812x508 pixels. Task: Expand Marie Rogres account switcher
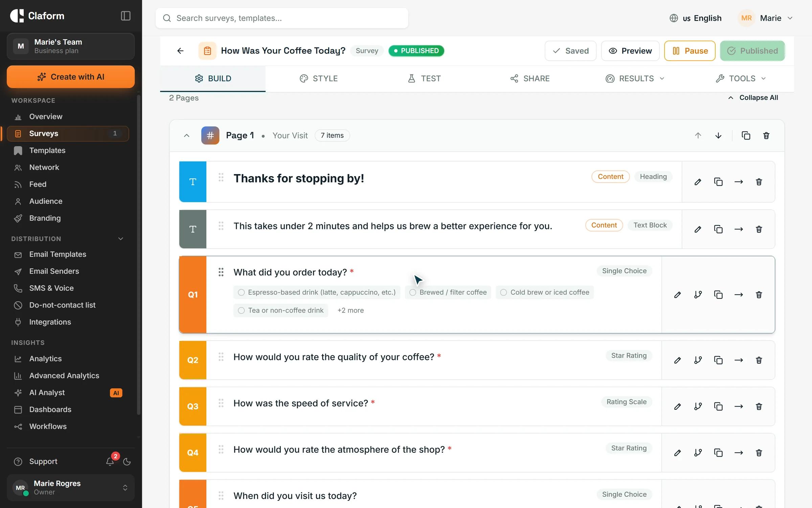(71, 488)
